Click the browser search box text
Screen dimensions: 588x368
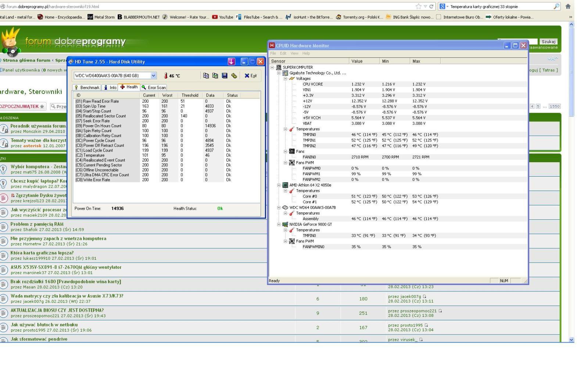[x=484, y=7]
